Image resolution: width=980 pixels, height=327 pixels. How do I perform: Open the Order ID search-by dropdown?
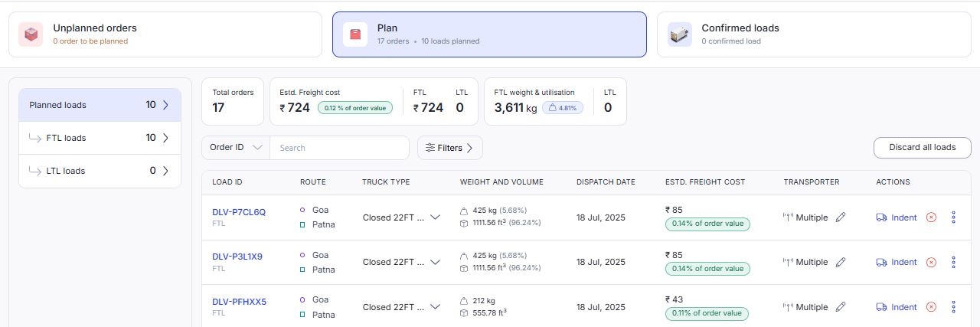coord(236,148)
